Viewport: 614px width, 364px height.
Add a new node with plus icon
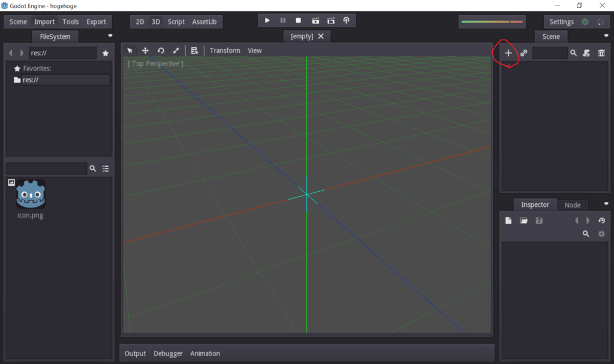click(x=508, y=53)
